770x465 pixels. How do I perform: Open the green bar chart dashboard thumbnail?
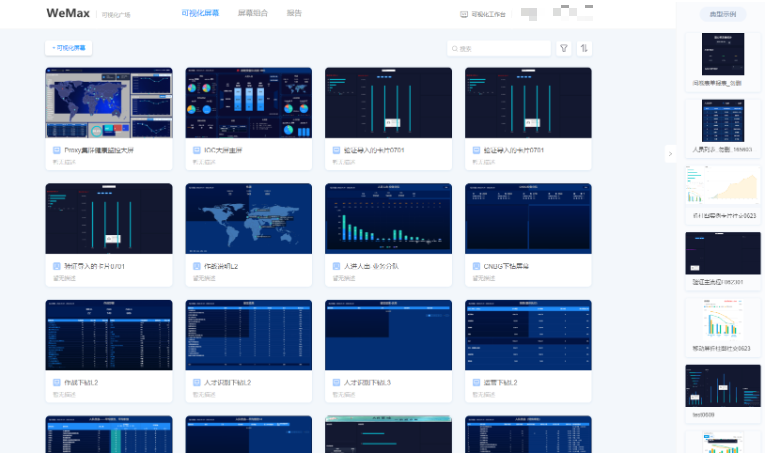coord(388,219)
